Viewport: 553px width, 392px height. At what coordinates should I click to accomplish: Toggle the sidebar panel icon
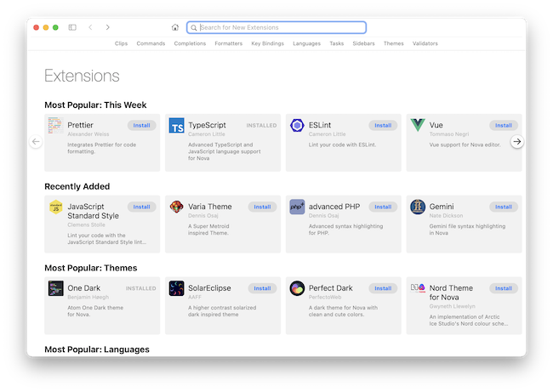pyautogui.click(x=72, y=27)
